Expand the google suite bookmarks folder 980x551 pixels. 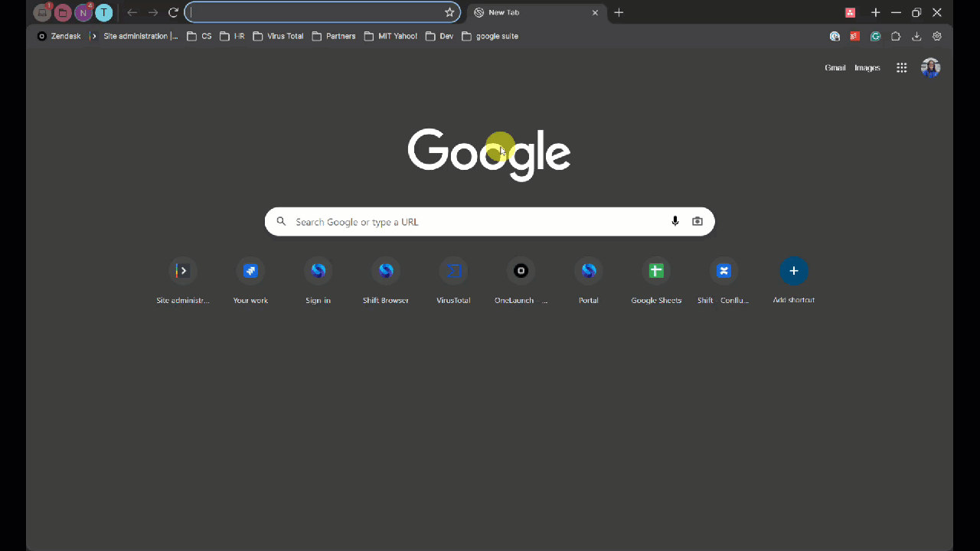click(x=490, y=36)
